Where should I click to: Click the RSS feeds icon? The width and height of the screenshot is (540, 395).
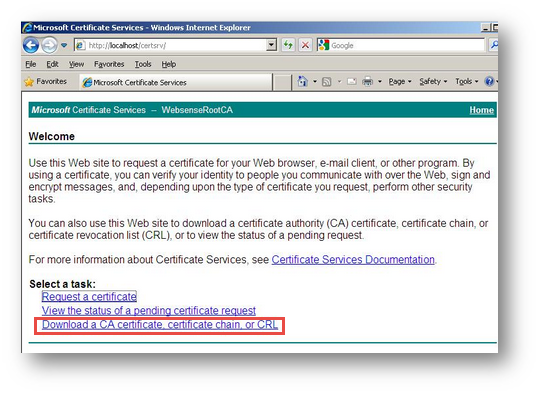click(326, 82)
